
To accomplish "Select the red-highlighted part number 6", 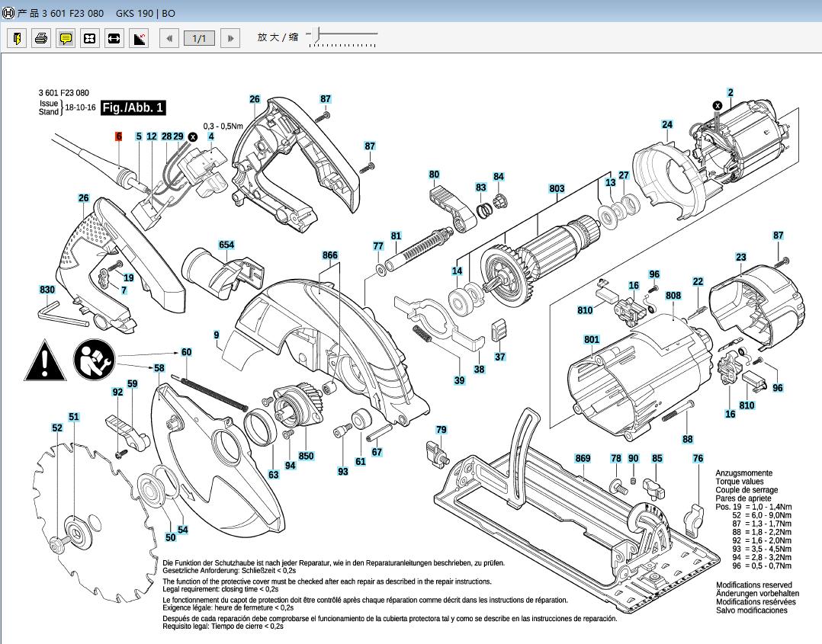I will (x=118, y=136).
